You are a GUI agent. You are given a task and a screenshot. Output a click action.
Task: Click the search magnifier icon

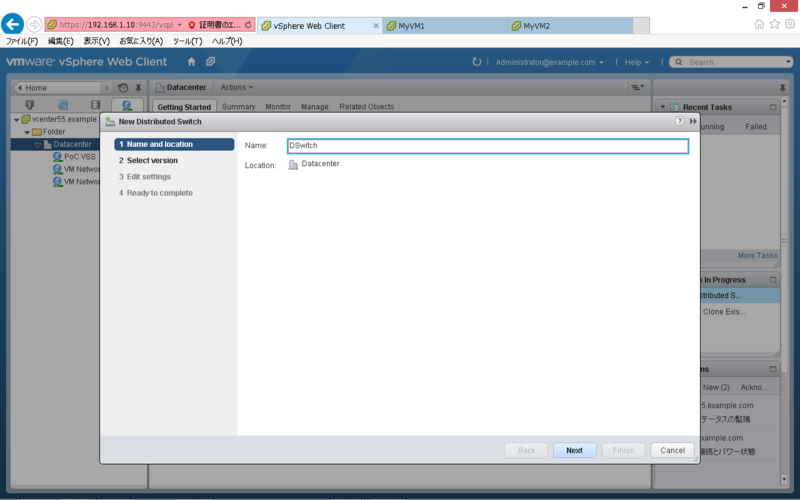pyautogui.click(x=679, y=62)
